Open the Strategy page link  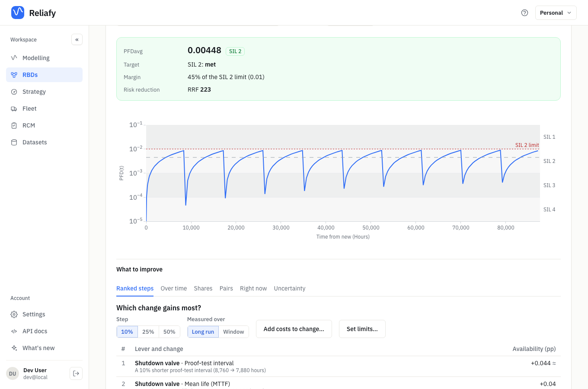point(44,92)
